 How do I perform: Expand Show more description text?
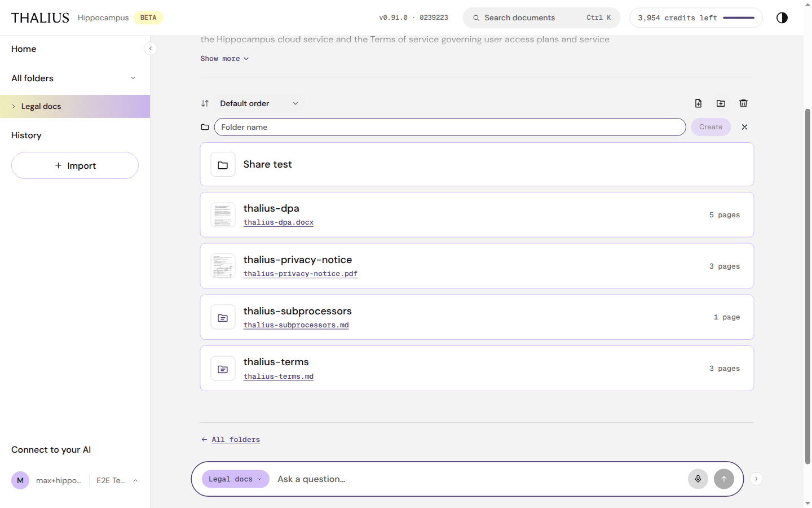click(x=224, y=59)
